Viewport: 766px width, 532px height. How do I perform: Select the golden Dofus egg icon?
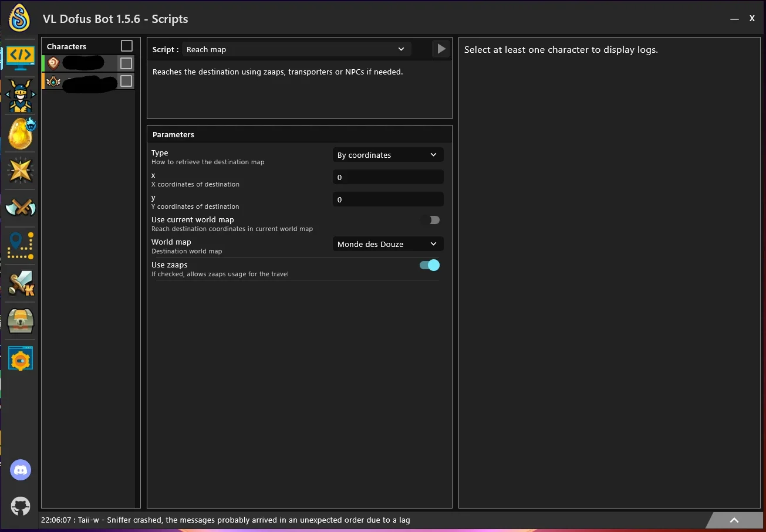(21, 133)
